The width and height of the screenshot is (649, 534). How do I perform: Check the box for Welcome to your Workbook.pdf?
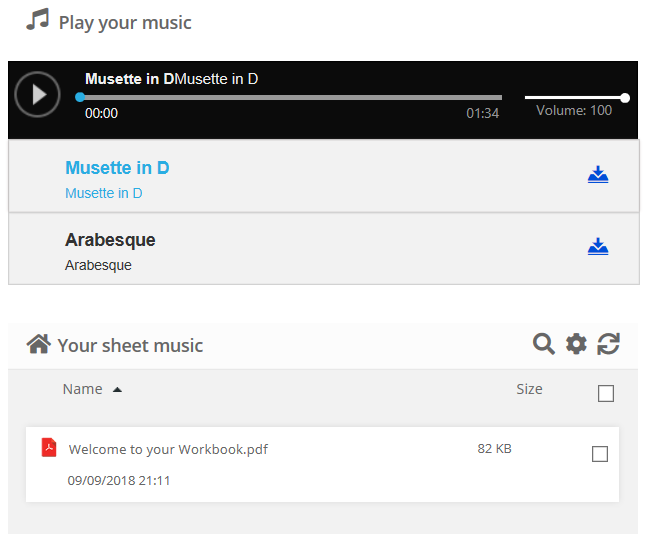(x=600, y=454)
